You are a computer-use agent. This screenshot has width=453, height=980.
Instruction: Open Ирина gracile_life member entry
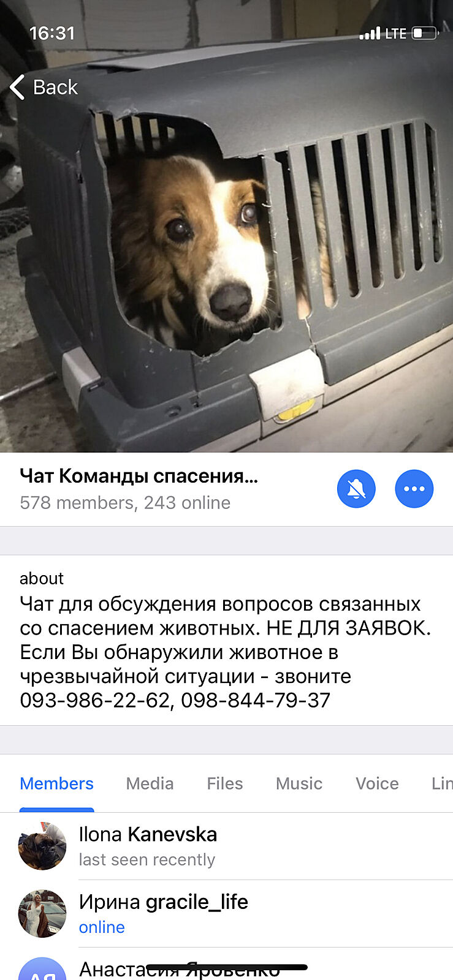226,914
